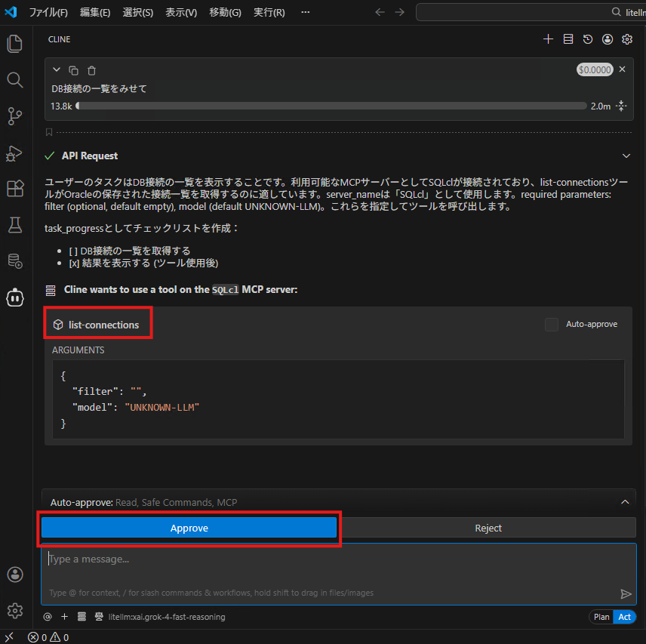Viewport: 646px width, 644px height.
Task: Click the $0.0000 cost badge
Action: 595,69
